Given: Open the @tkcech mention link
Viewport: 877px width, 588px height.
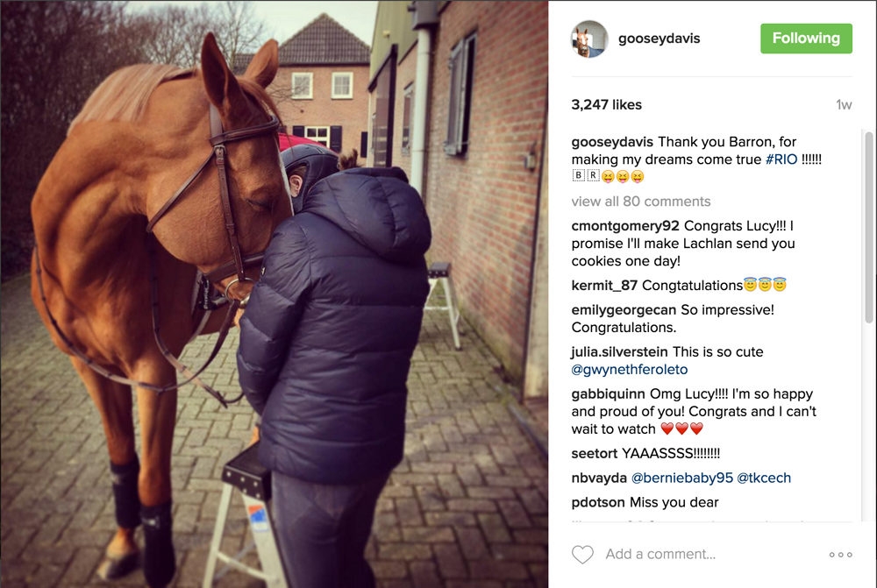Looking at the screenshot, I should click(x=764, y=478).
